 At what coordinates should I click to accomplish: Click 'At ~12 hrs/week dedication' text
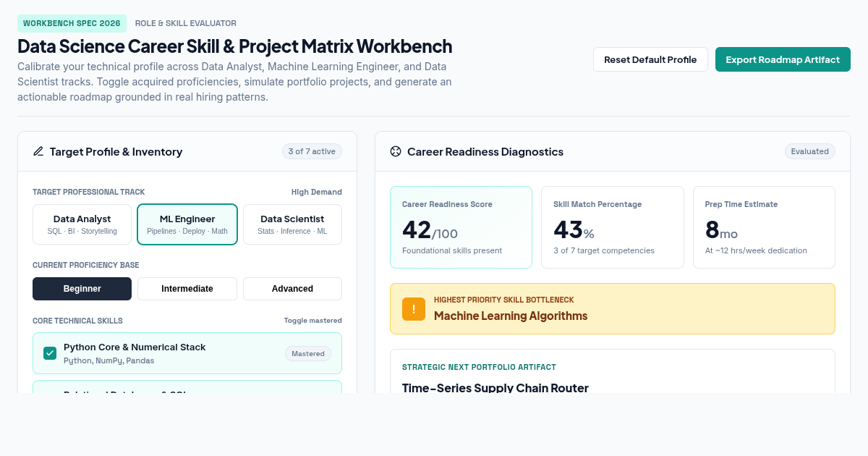(x=756, y=250)
